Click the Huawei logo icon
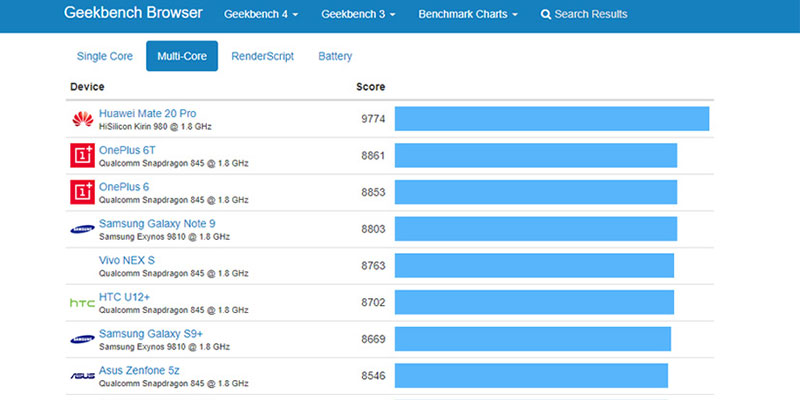Viewport: 800px width, 400px height. click(x=83, y=119)
